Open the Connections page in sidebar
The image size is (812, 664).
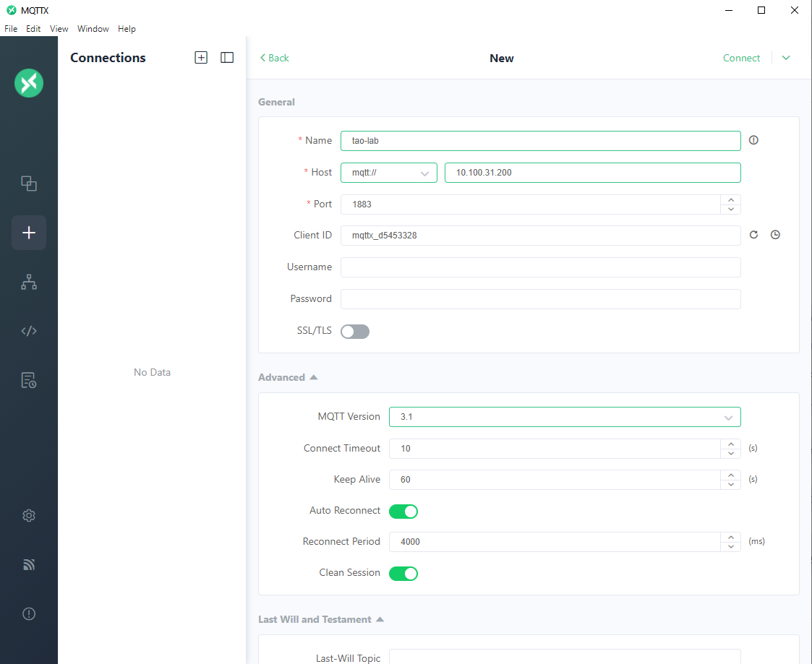[x=29, y=184]
